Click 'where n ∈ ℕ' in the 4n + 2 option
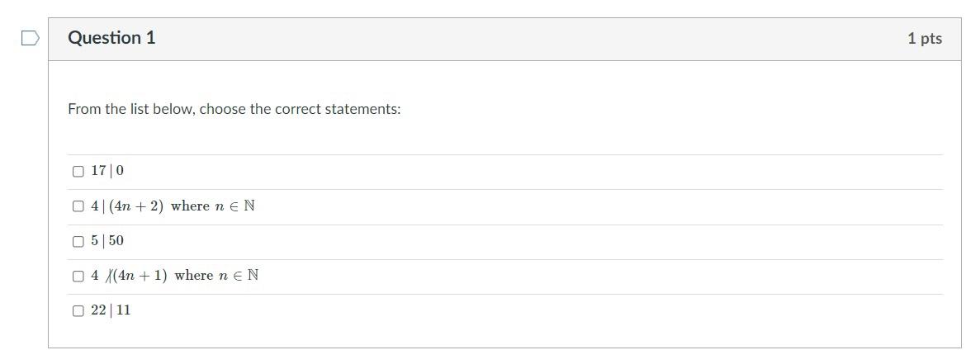The width and height of the screenshot is (980, 350). (x=212, y=206)
